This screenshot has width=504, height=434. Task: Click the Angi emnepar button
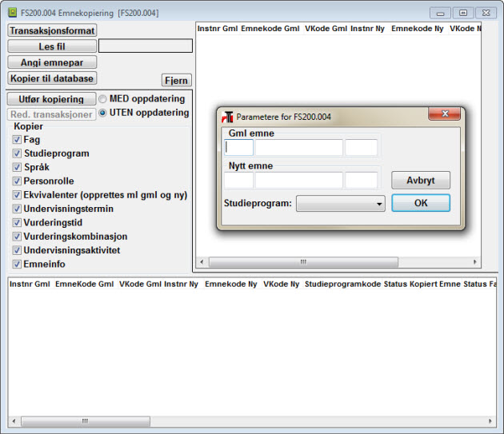[52, 62]
